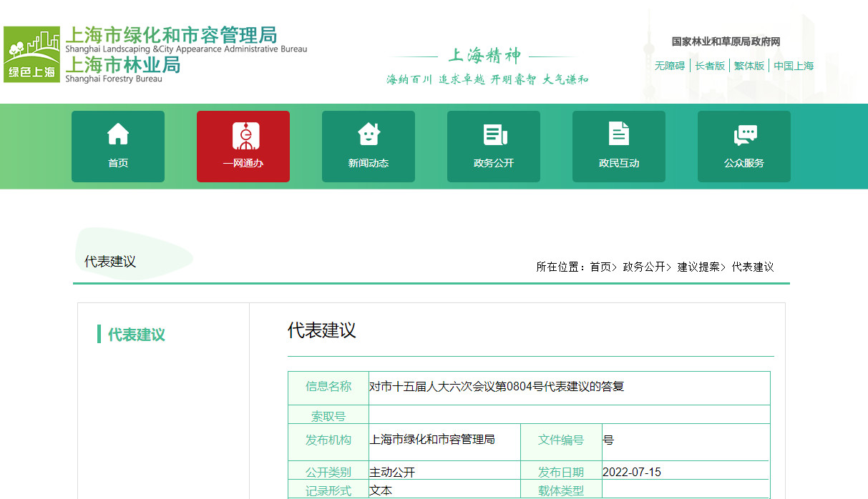Open the 政务公开 newspaper icon
This screenshot has height=499, width=868.
(494, 134)
